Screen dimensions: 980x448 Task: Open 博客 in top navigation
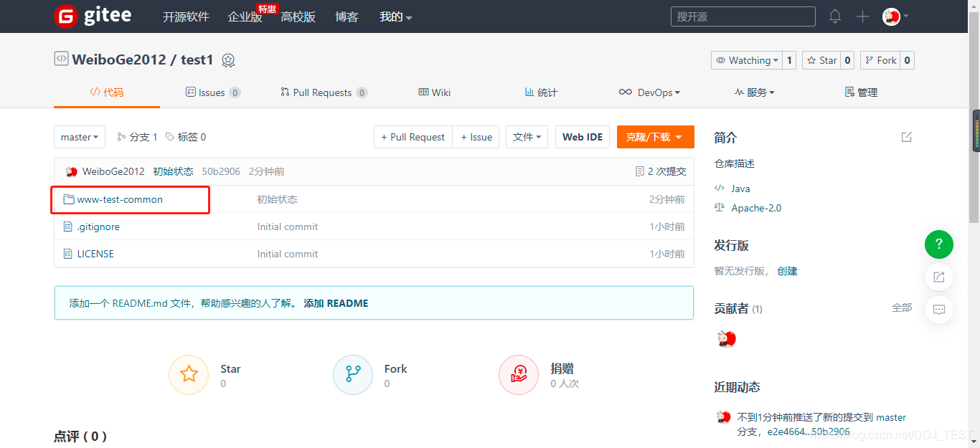click(347, 16)
